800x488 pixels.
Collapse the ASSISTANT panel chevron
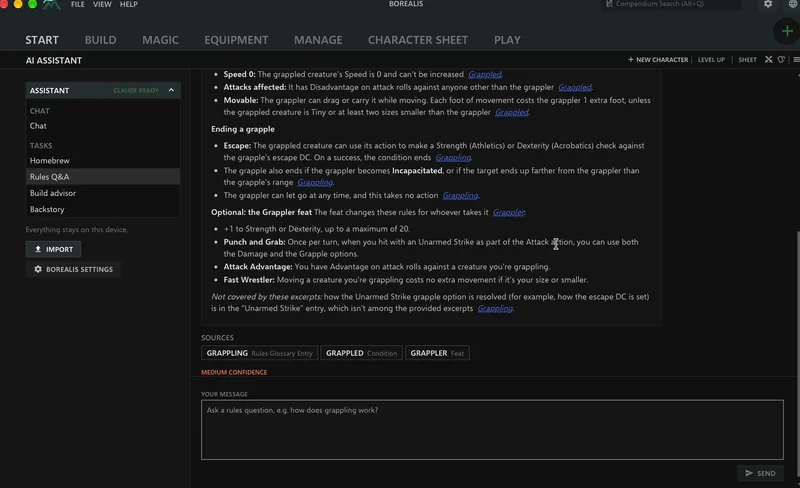(x=171, y=90)
